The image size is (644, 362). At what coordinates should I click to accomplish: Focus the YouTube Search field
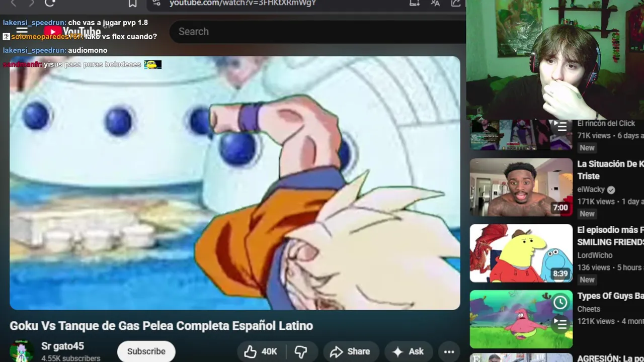pos(317,32)
